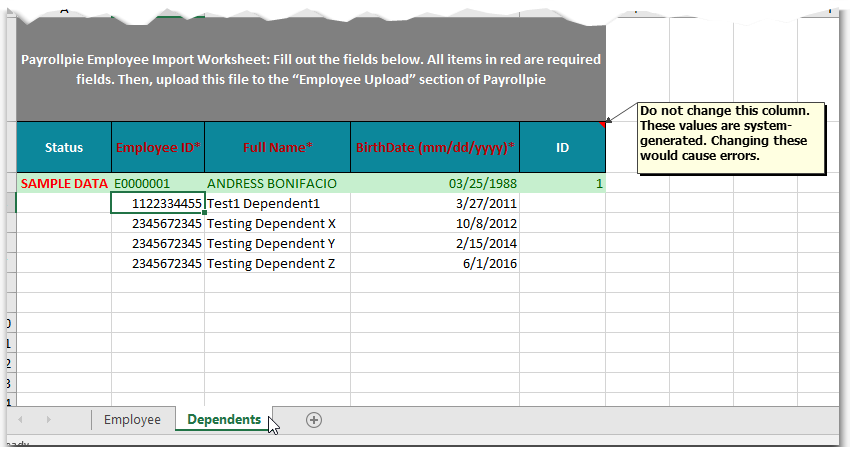Select the Dependents sheet tab
Viewport: 850px width, 456px height.
click(x=224, y=420)
